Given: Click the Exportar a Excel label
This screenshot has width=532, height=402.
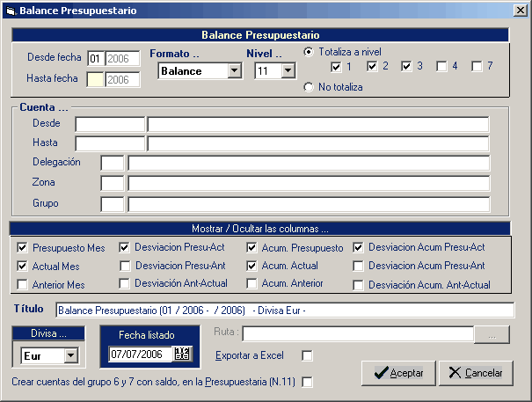Looking at the screenshot, I should pyautogui.click(x=250, y=355).
